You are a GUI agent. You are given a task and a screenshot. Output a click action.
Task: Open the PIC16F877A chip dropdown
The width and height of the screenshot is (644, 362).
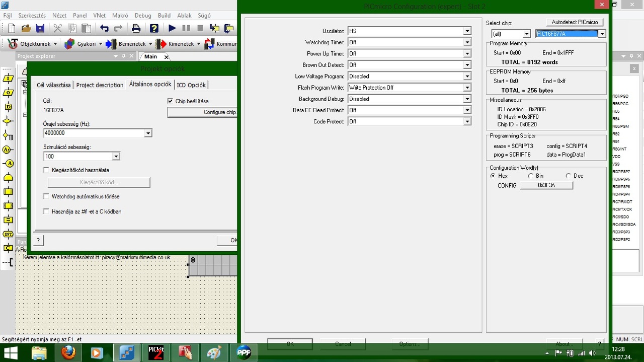tap(602, 34)
